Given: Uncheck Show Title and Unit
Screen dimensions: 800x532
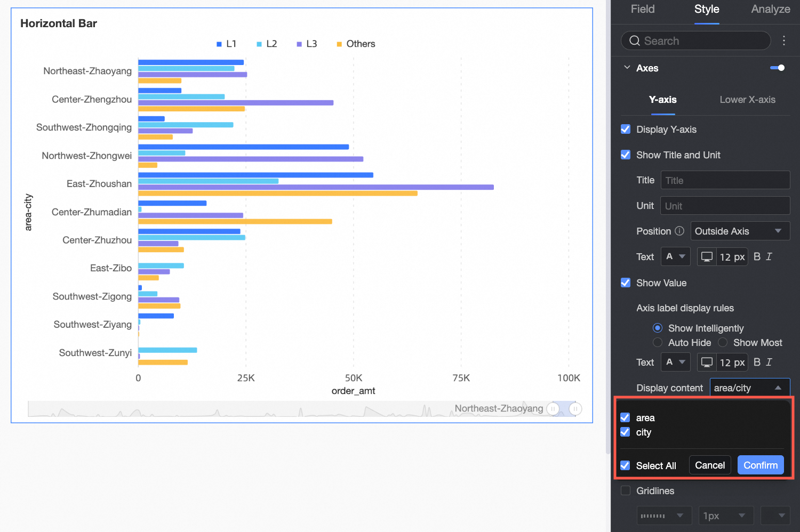Looking at the screenshot, I should (x=626, y=155).
